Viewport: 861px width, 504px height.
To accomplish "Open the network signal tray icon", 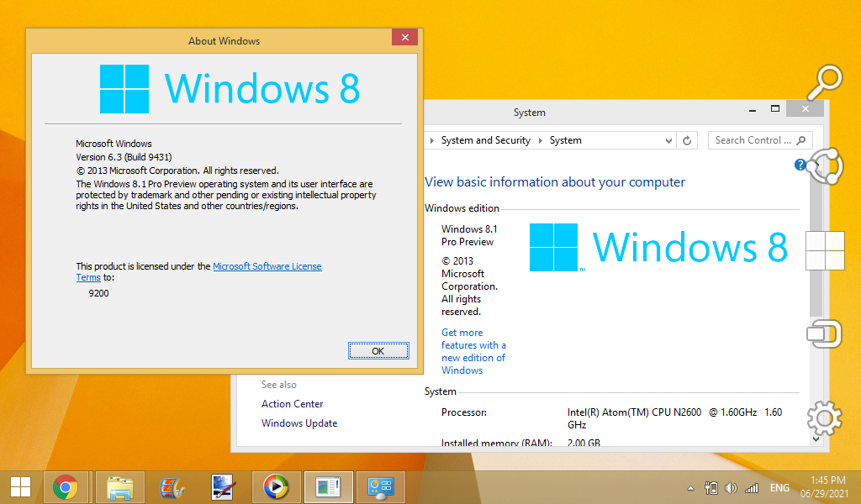I will (751, 487).
